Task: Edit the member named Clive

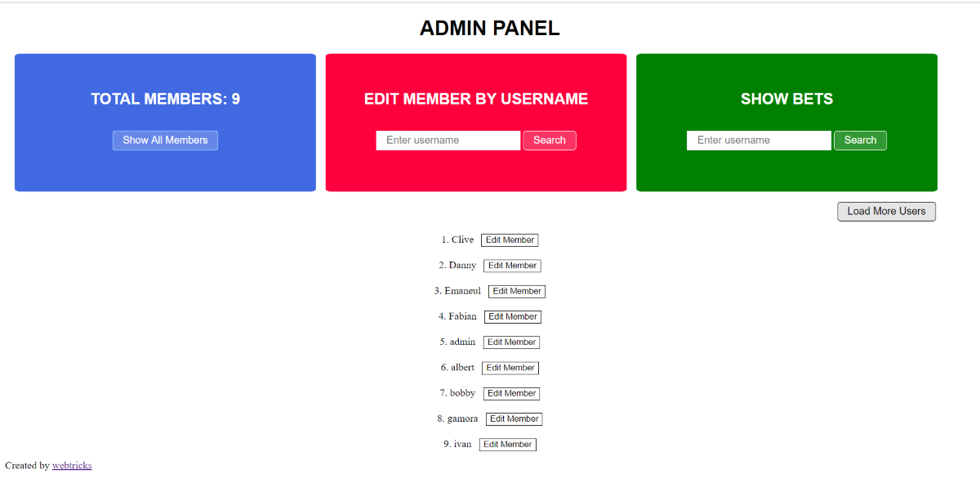Action: (x=510, y=240)
